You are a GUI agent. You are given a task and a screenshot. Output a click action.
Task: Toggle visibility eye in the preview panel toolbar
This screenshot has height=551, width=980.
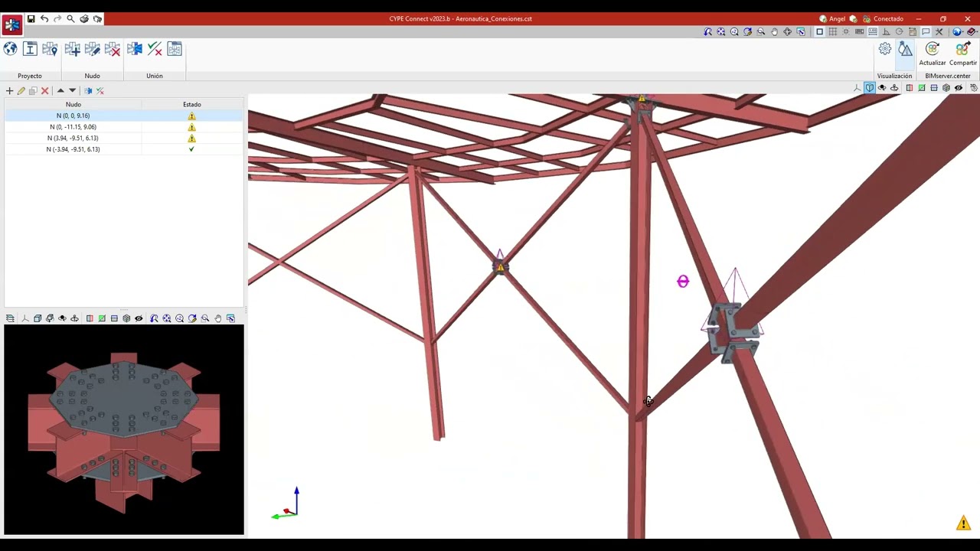coord(139,318)
